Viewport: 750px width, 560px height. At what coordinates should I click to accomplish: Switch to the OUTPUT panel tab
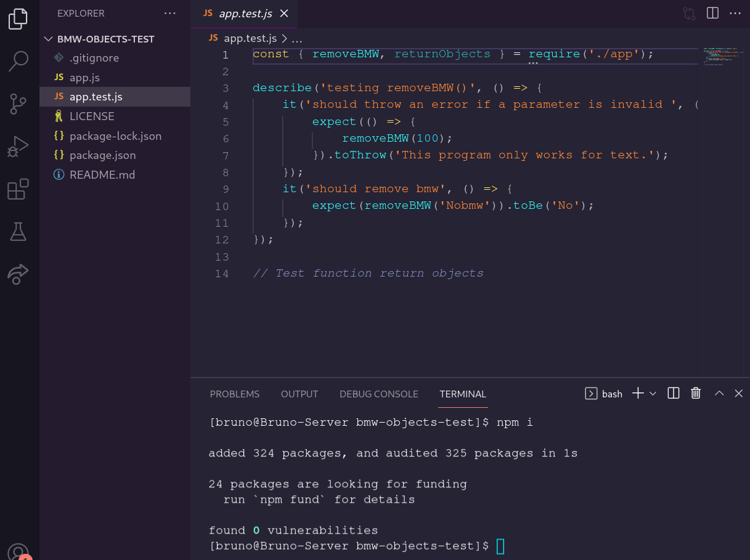(300, 394)
